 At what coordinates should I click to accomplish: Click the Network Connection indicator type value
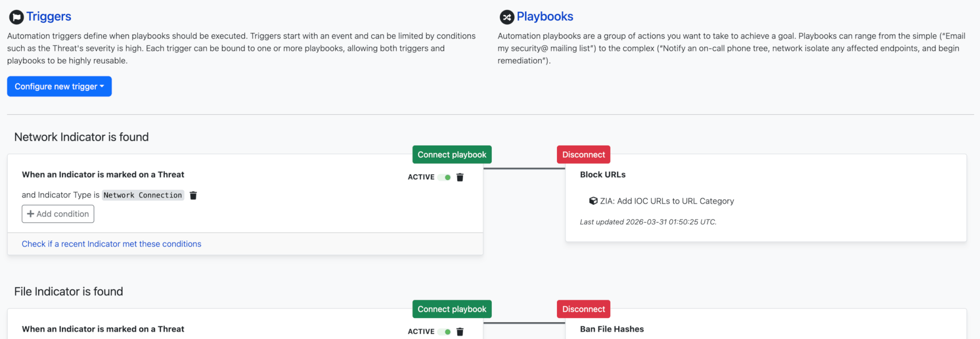coord(143,195)
